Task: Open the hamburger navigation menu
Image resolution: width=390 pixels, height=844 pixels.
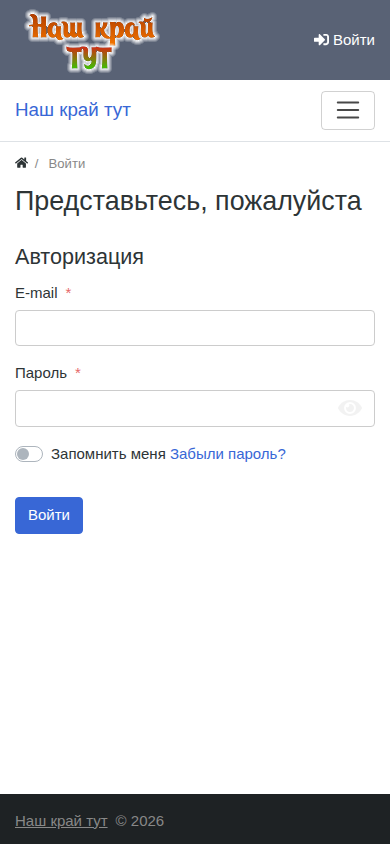Action: tap(348, 110)
